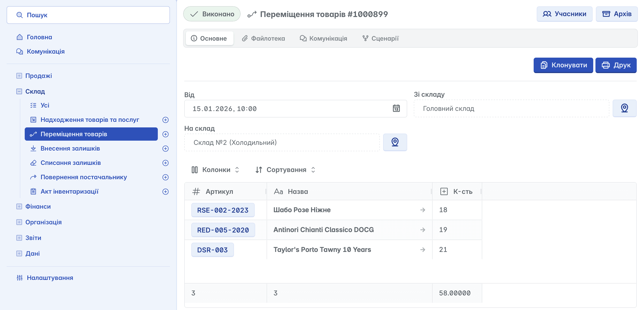The width and height of the screenshot is (644, 310).
Task: Click the Пошук search field
Action: pos(88,15)
